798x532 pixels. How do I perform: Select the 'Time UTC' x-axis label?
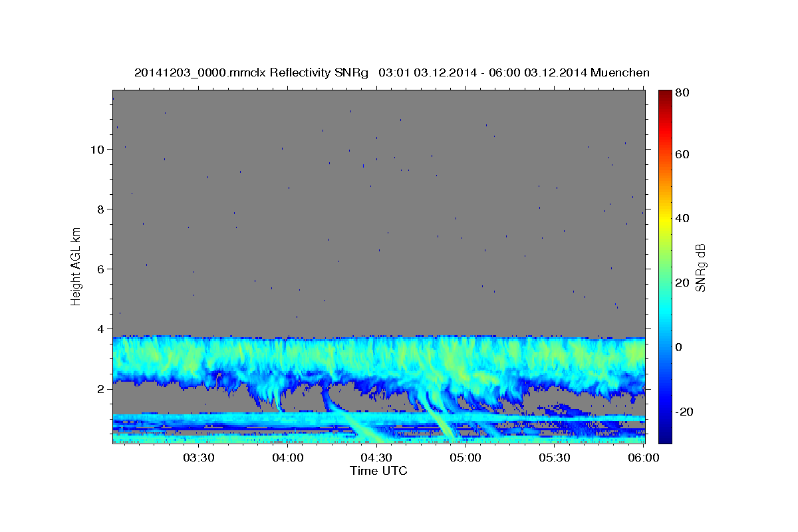[378, 471]
